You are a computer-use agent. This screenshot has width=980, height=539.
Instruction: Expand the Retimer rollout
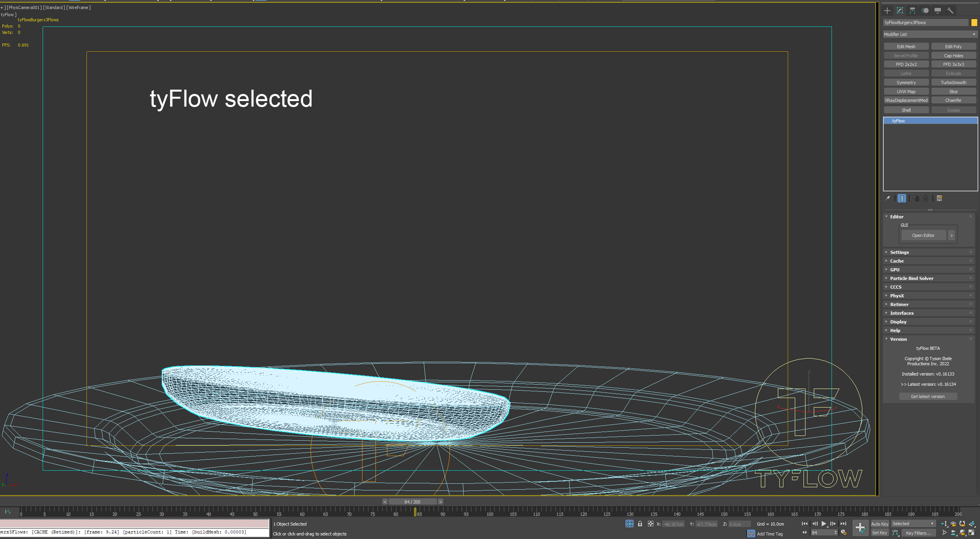coord(899,304)
